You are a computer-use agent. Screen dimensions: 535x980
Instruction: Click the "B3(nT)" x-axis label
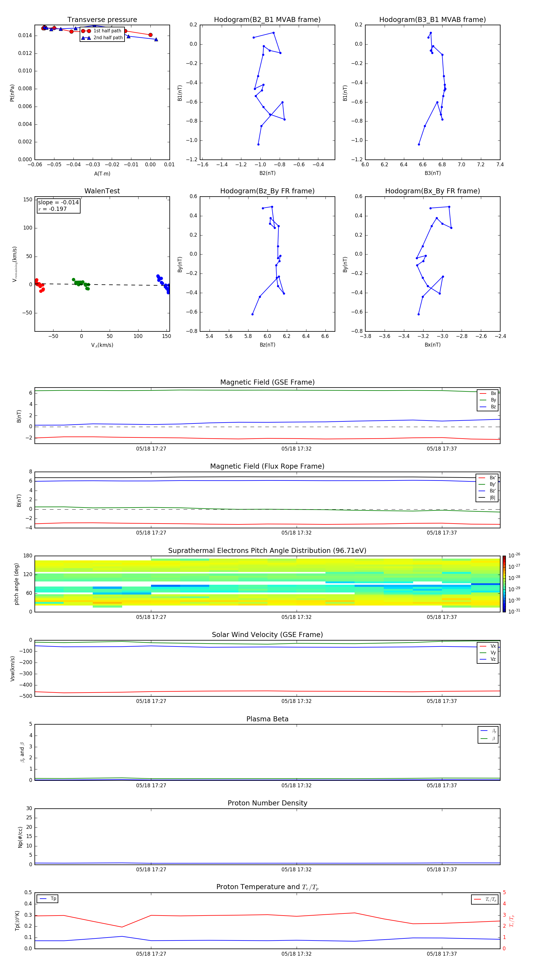point(432,173)
